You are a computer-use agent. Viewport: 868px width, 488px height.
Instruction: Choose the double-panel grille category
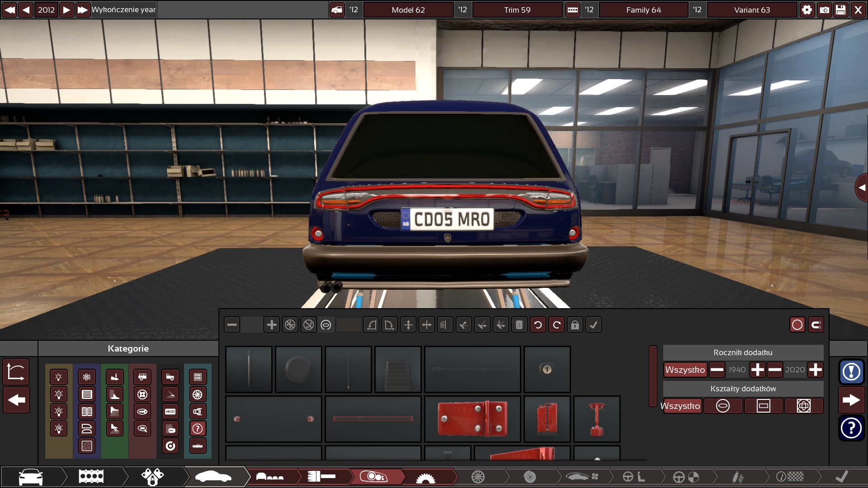pos(87,411)
